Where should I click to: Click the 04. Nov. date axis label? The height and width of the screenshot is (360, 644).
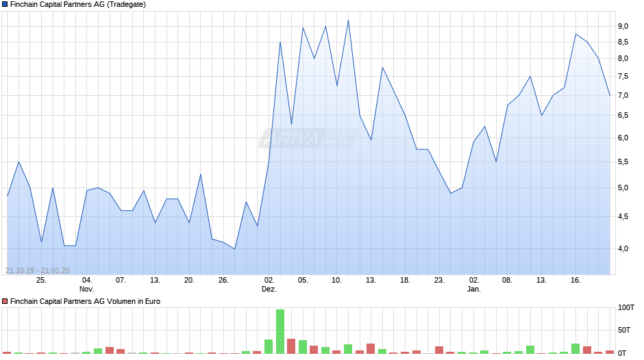86,285
